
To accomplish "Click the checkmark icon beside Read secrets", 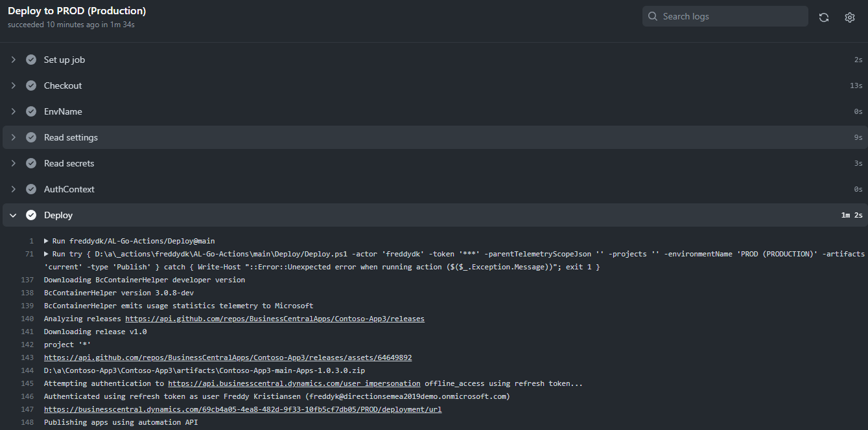I will [x=31, y=163].
